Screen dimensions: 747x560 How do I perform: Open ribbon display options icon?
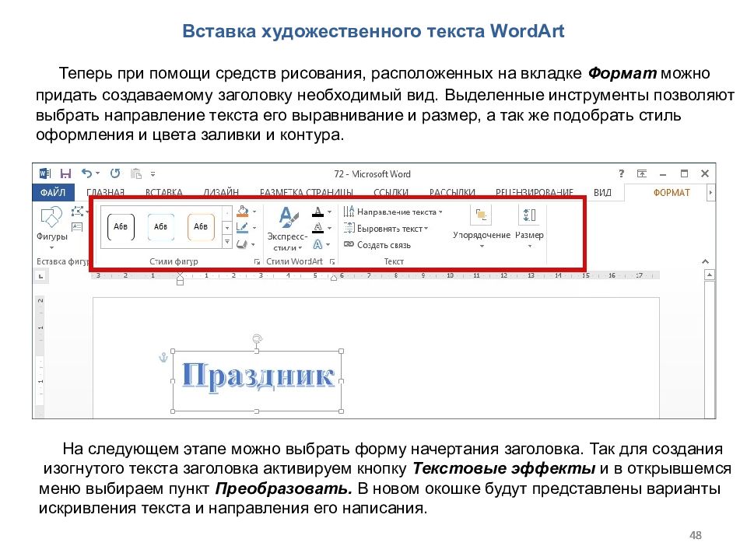pyautogui.click(x=642, y=173)
